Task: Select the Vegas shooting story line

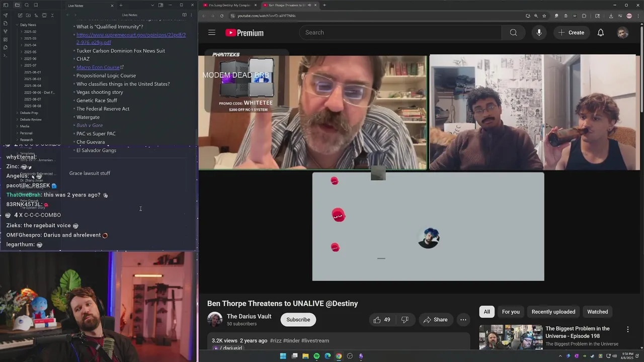Action: coord(100,92)
